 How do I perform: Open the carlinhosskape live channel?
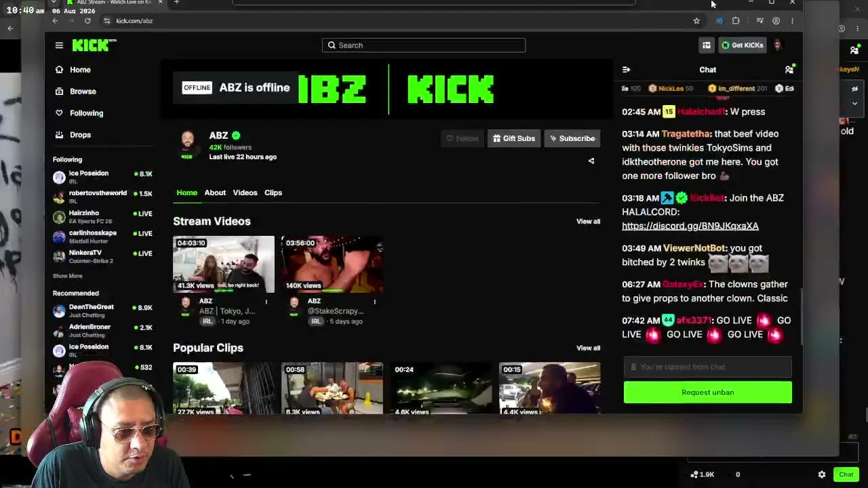point(103,237)
